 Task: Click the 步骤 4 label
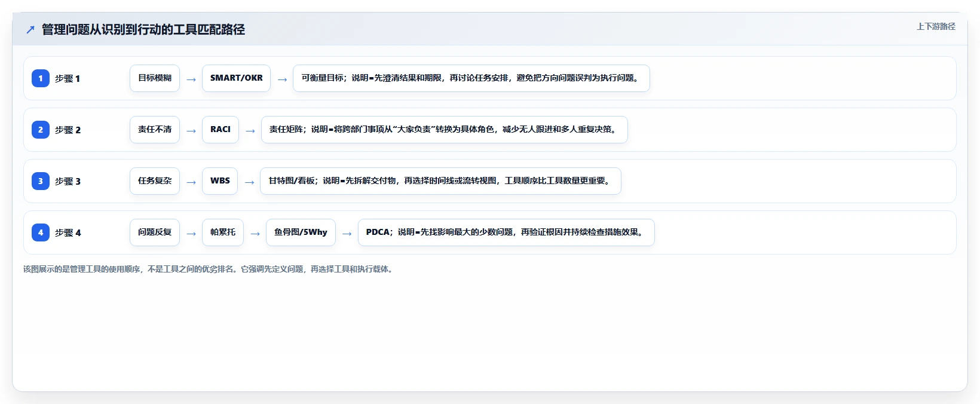pos(68,232)
